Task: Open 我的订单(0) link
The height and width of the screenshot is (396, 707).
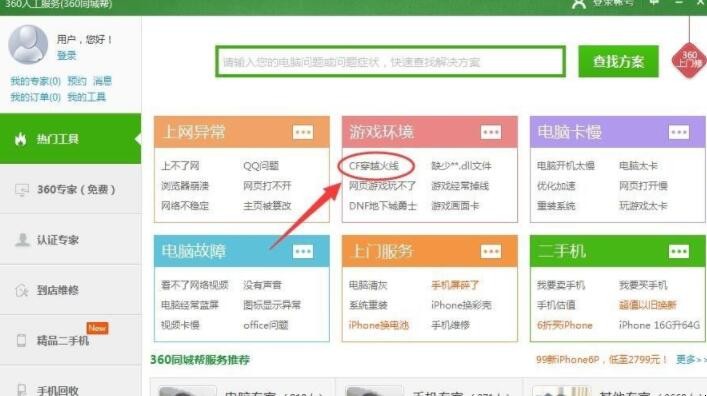Action: click(x=36, y=97)
